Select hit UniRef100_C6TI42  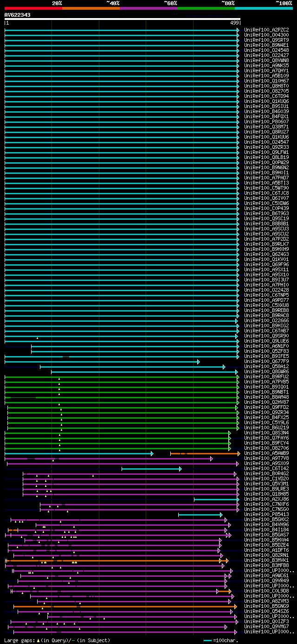pyautogui.click(x=266, y=469)
